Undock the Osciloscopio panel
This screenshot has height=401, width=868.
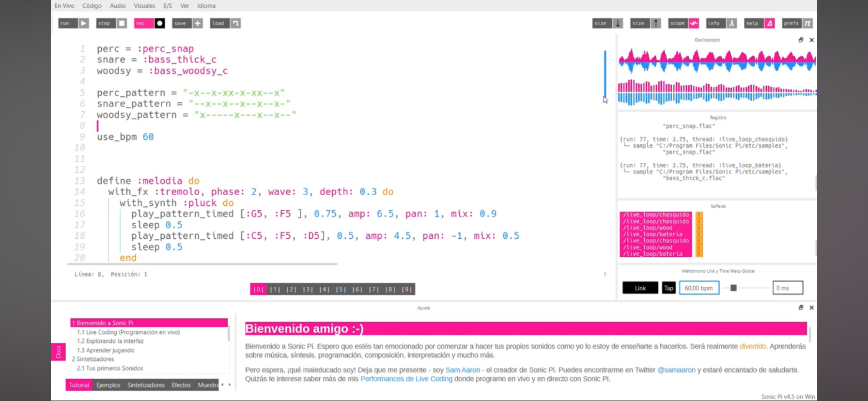pos(801,40)
